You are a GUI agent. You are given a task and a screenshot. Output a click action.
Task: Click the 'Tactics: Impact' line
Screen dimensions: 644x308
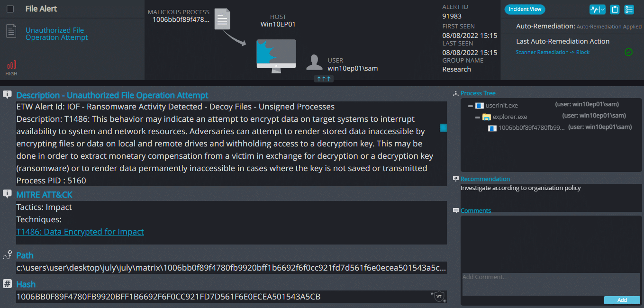click(x=44, y=207)
